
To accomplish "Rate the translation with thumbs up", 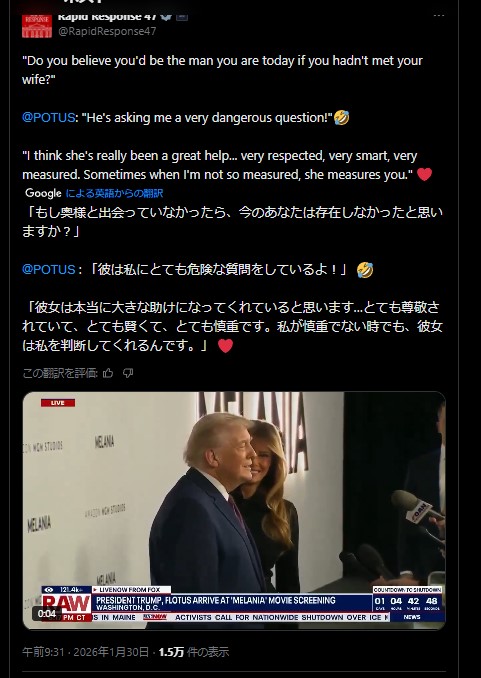I will (x=108, y=373).
